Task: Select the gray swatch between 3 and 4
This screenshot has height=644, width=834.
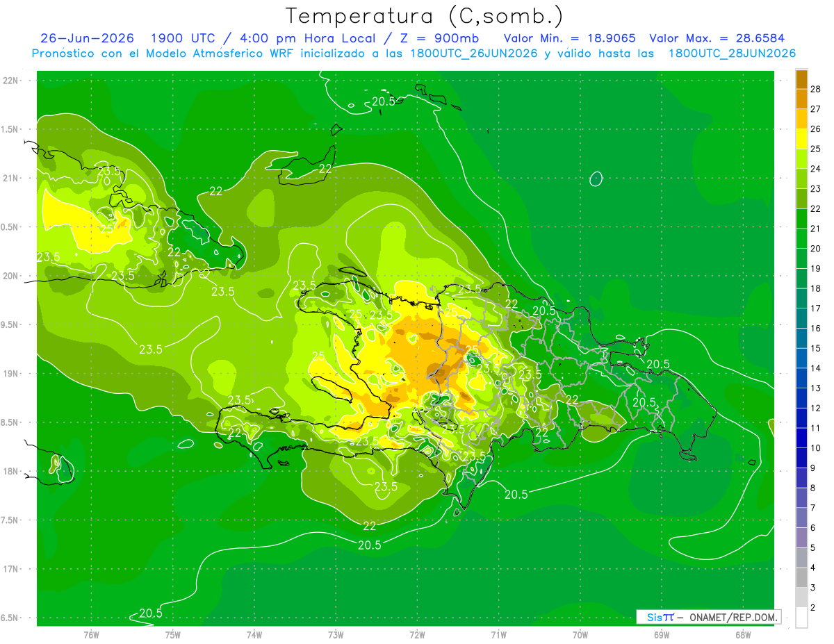Action: [x=801, y=578]
